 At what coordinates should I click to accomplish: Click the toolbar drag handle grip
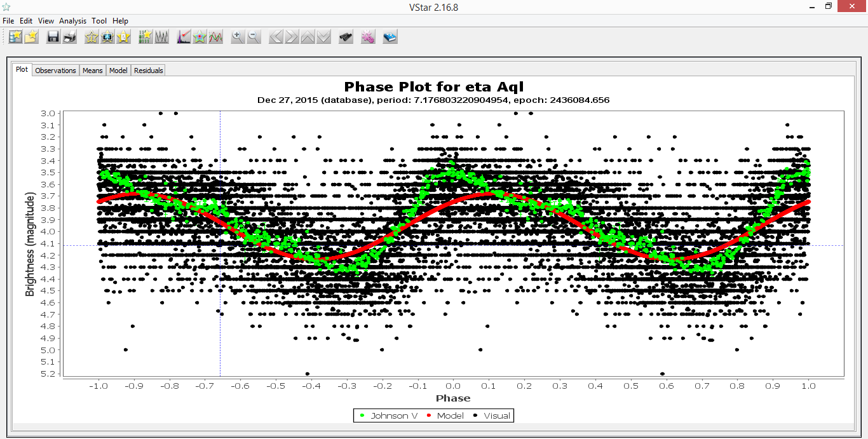(4, 37)
